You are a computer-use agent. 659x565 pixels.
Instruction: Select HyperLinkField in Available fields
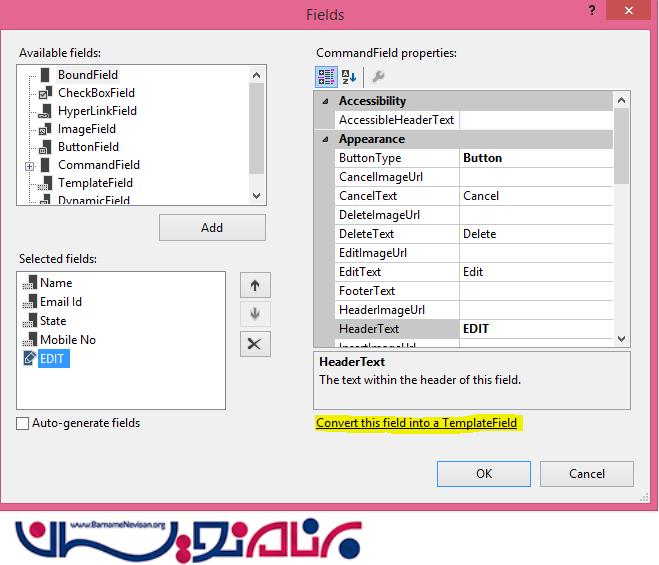coord(97,111)
